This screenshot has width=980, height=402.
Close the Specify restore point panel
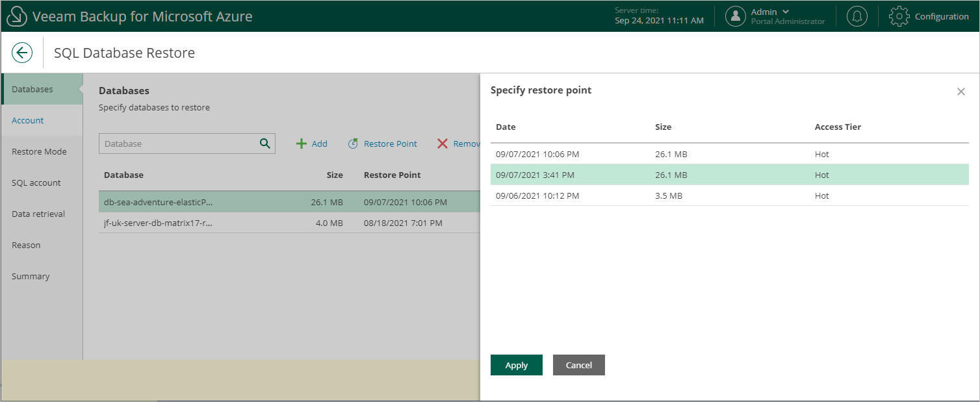(961, 92)
